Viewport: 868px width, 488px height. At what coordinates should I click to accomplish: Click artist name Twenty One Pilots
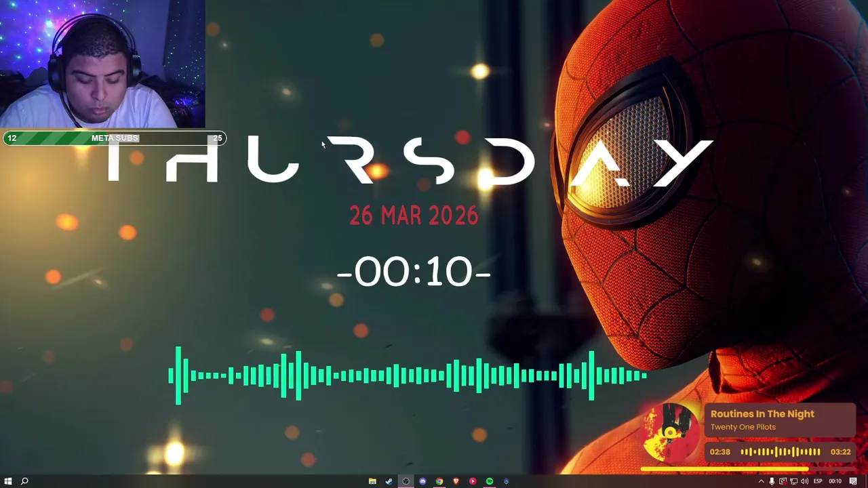click(x=743, y=427)
